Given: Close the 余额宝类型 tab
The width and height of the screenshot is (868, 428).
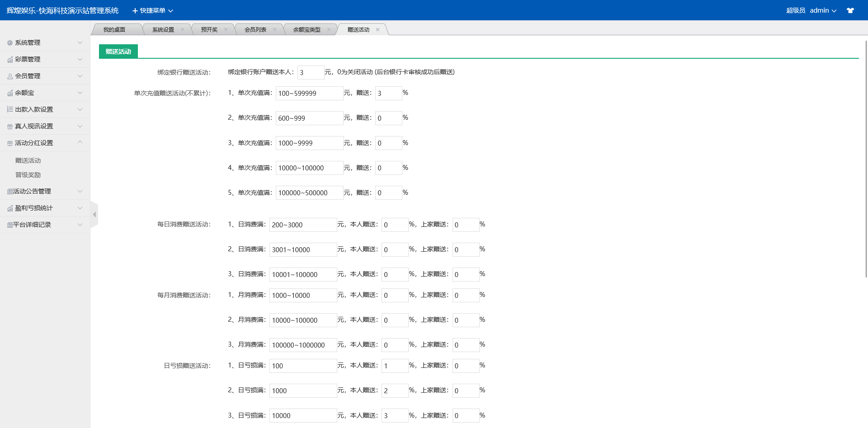Looking at the screenshot, I should pyautogui.click(x=329, y=30).
